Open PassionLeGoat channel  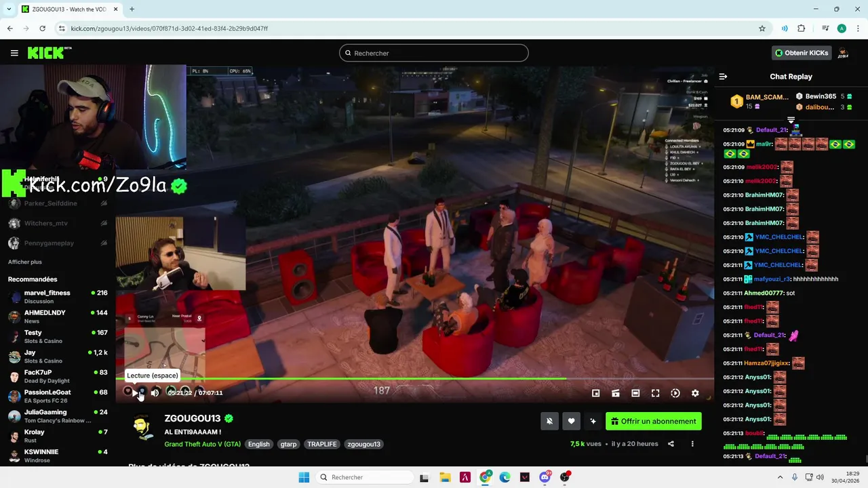point(58,396)
